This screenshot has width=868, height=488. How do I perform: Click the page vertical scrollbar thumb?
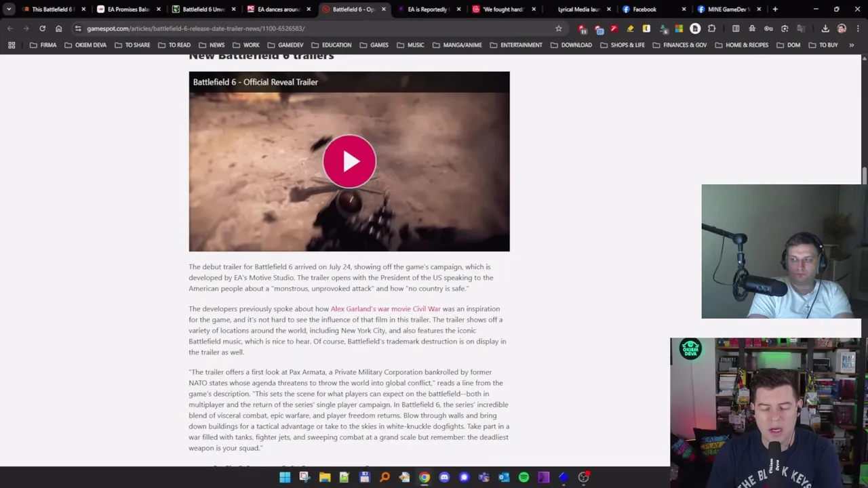click(864, 175)
